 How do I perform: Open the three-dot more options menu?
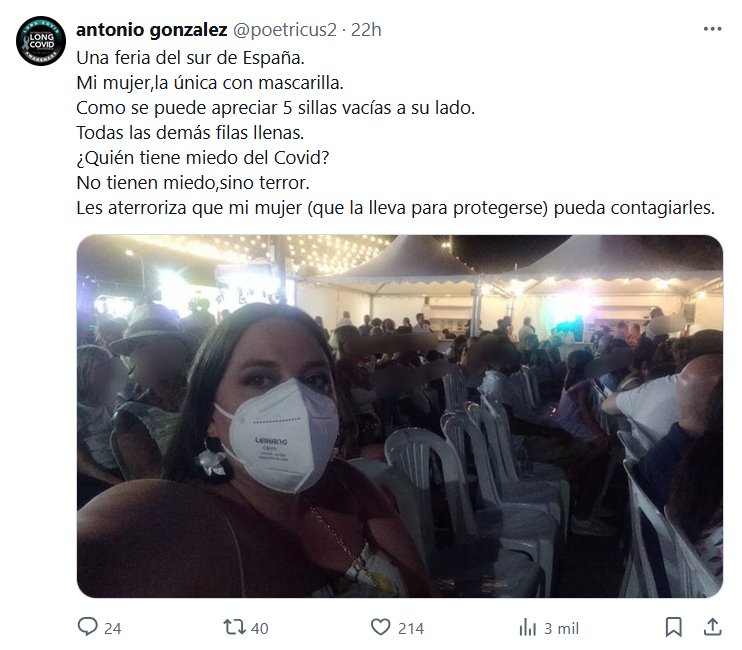[712, 29]
